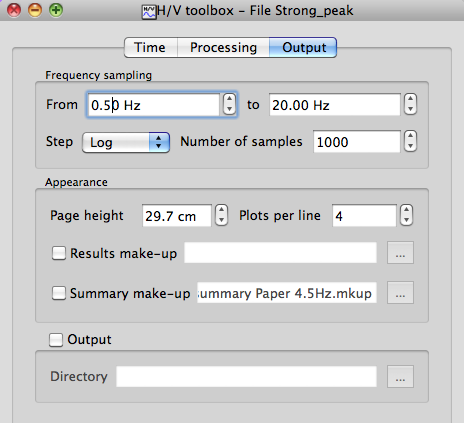Screen dimensions: 464x423
Task: Browse for Results make-up file
Action: [400, 253]
